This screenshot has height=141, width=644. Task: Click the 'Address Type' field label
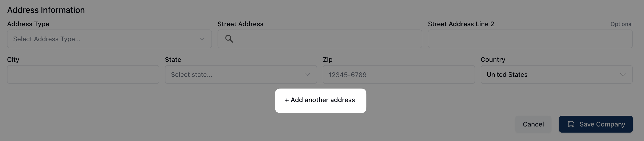click(28, 24)
